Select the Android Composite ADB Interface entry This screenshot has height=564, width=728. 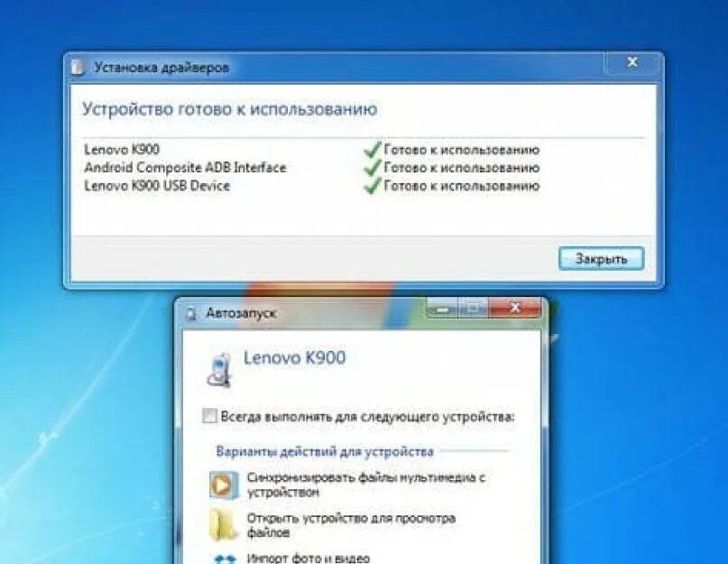(185, 168)
